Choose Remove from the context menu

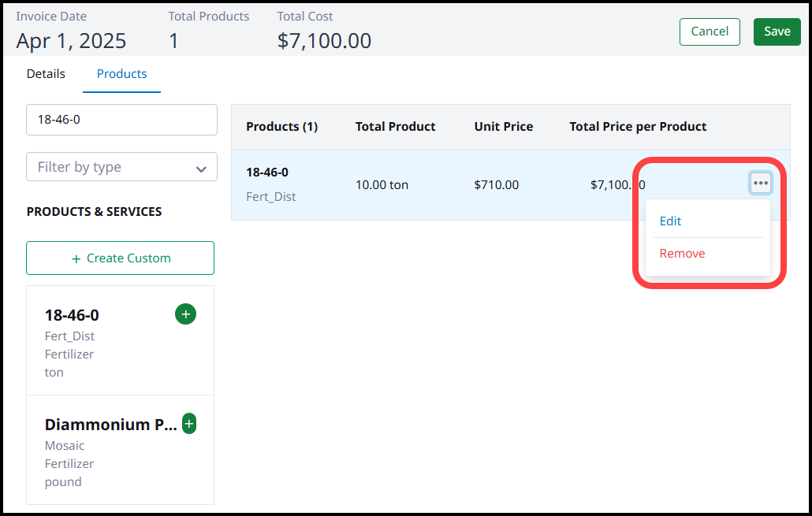682,254
